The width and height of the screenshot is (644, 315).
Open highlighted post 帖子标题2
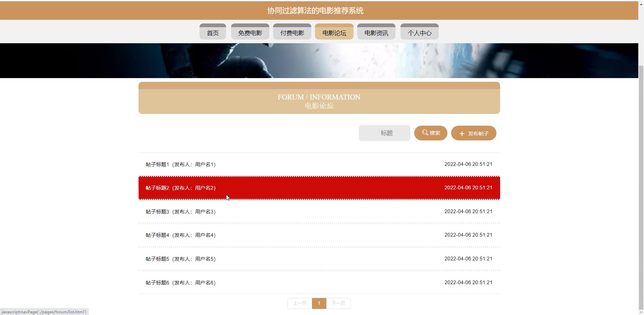pos(319,188)
